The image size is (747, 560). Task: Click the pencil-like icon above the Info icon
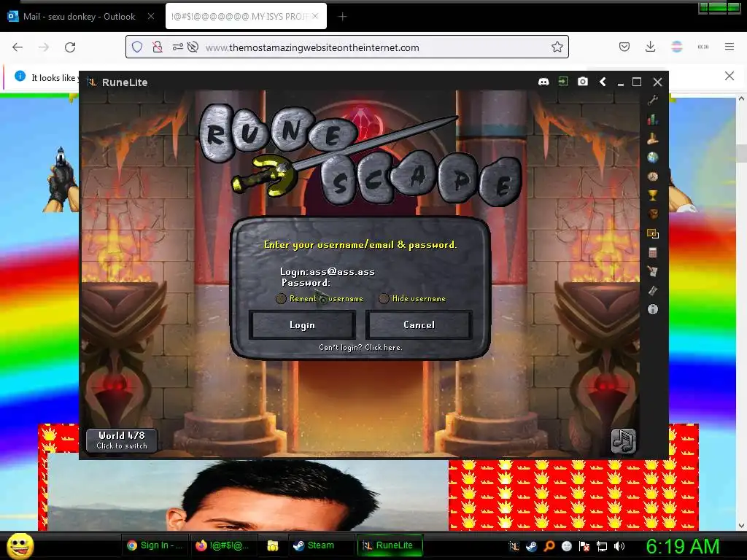(653, 290)
